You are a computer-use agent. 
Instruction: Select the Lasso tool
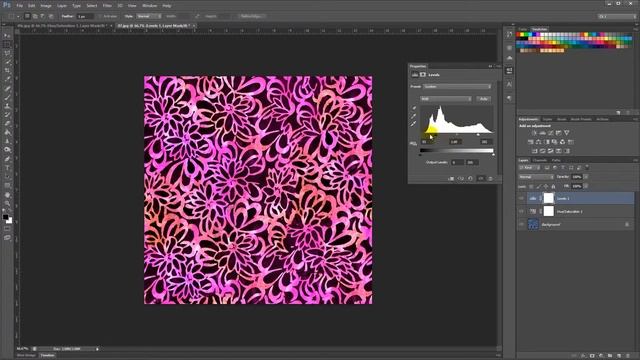point(7,53)
